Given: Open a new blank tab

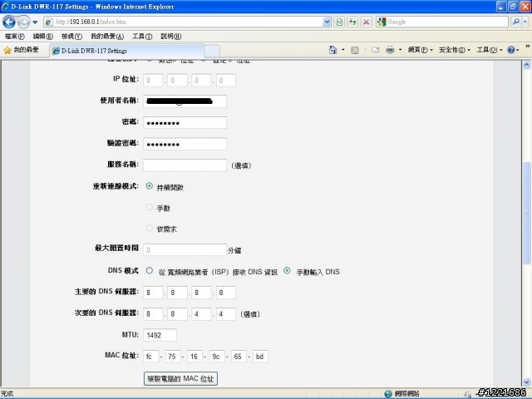Looking at the screenshot, I should (212, 52).
